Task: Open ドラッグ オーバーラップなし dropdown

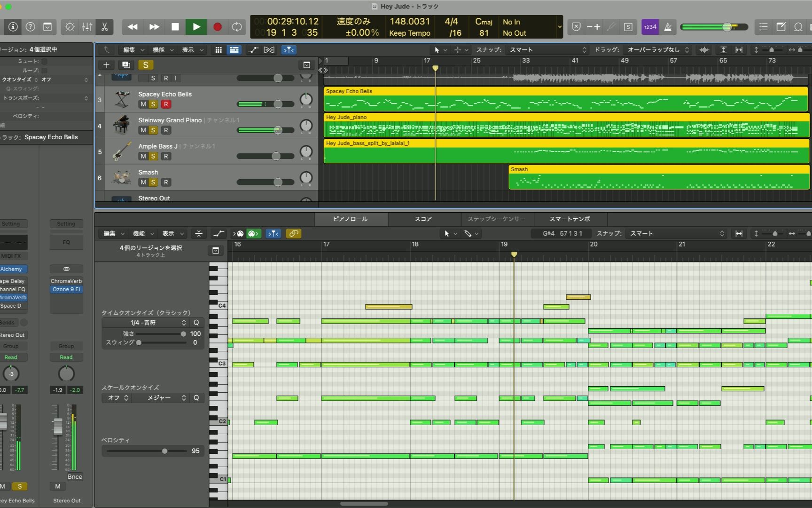Action: pos(658,50)
